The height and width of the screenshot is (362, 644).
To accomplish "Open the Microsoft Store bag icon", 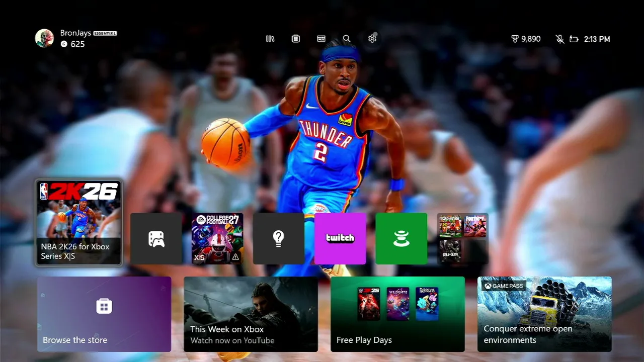I will 296,39.
